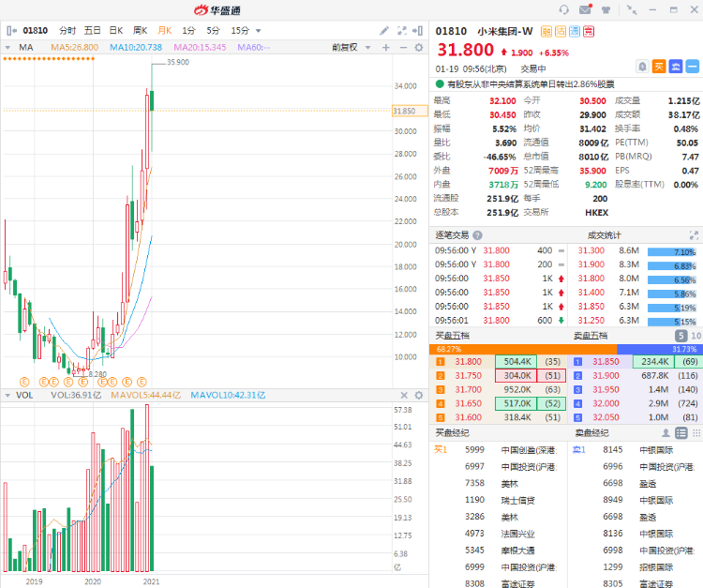The width and height of the screenshot is (703, 588).
Task: Click the compact mode arrows icon
Action: (x=632, y=9)
